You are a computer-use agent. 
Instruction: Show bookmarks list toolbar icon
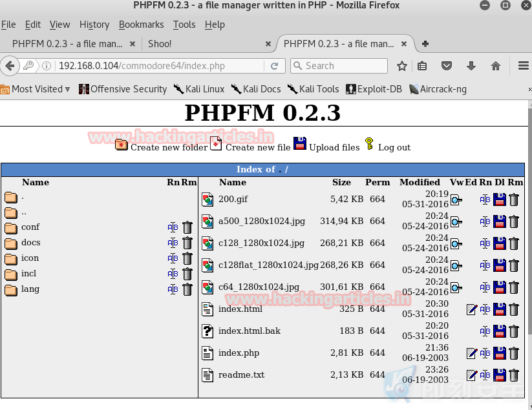[x=422, y=66]
